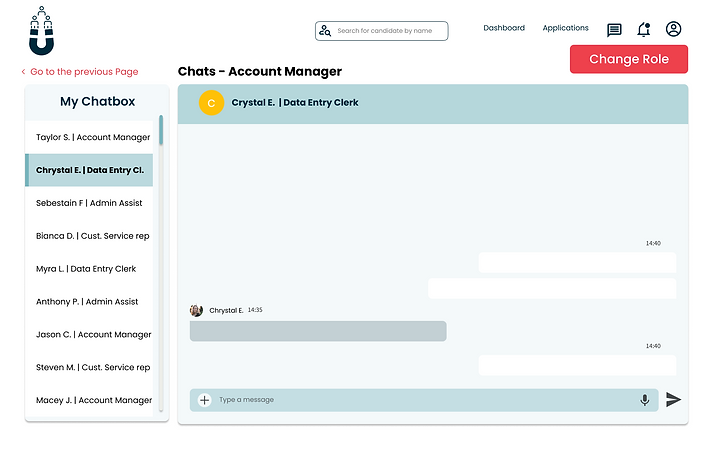The image size is (710, 454).
Task: Open the chat with Steven M. | Cust. Service rep
Action: (x=89, y=368)
